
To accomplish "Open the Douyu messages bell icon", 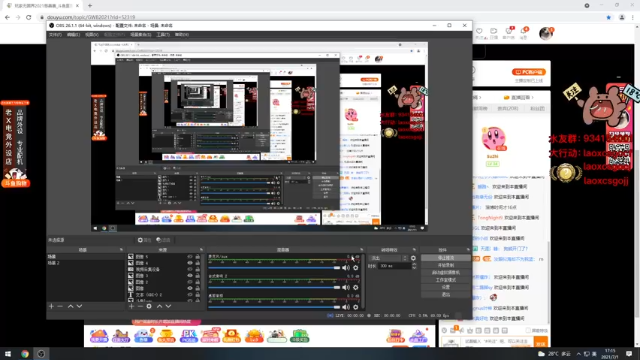I will pos(523,31).
